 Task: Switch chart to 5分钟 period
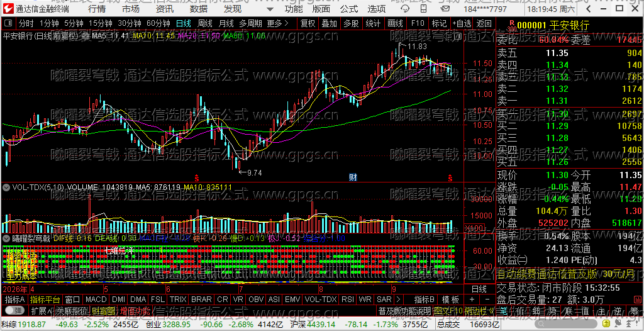point(73,23)
